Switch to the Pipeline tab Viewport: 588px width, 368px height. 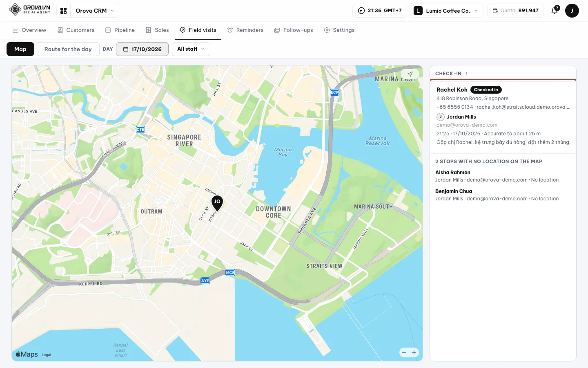pyautogui.click(x=120, y=30)
